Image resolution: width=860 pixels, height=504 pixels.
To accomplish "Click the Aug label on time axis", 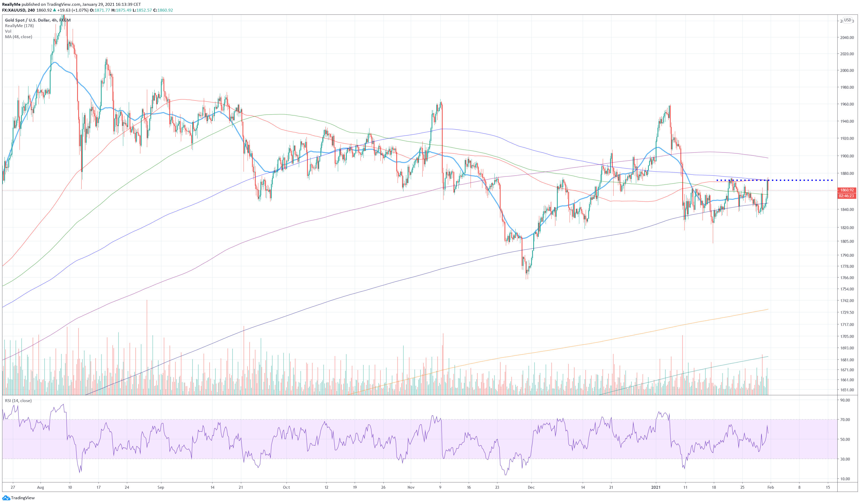I will click(41, 487).
